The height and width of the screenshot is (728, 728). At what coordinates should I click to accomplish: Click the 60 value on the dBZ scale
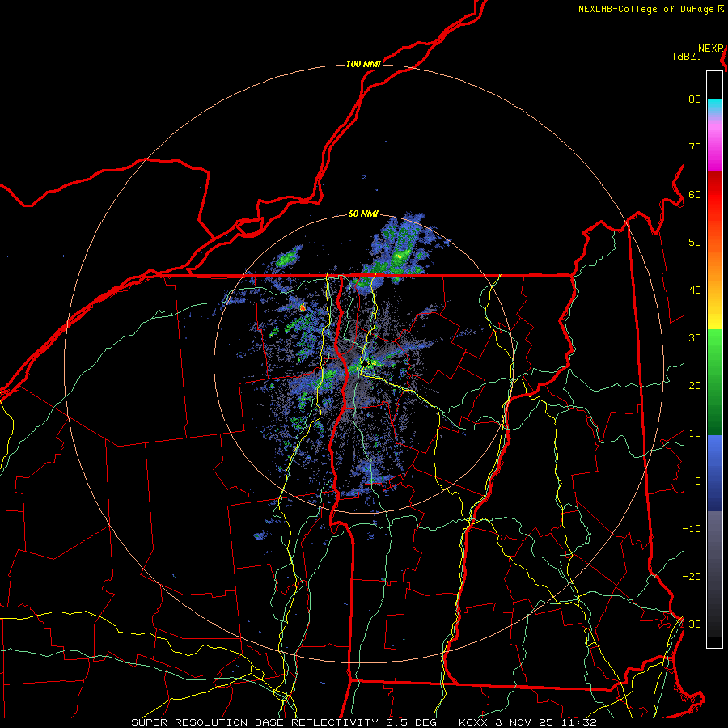tap(695, 194)
